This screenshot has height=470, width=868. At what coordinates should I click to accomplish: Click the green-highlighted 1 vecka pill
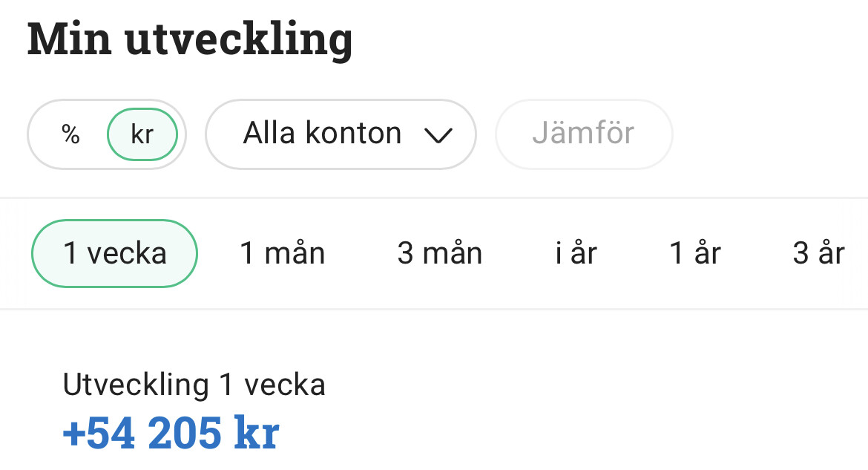coord(114,254)
